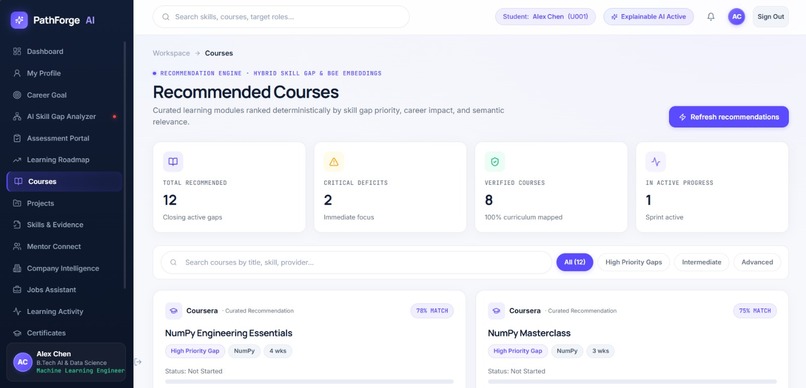
Task: Open Mentor Connect section
Action: click(64, 247)
